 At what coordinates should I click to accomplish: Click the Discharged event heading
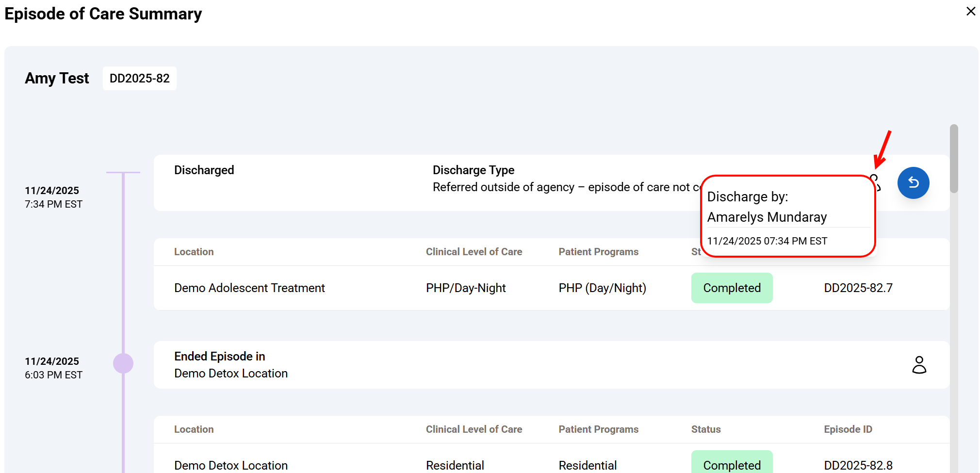(x=204, y=170)
